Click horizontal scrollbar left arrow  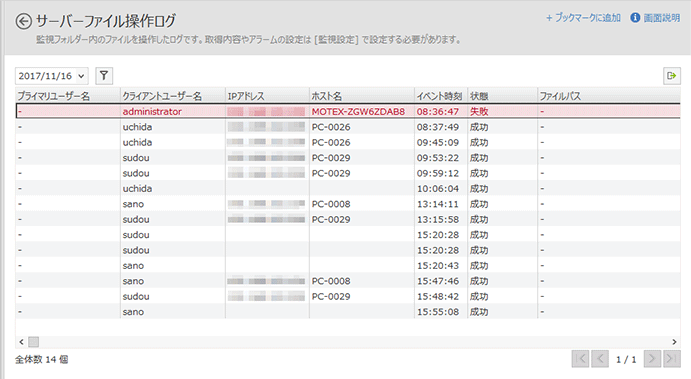(21, 342)
